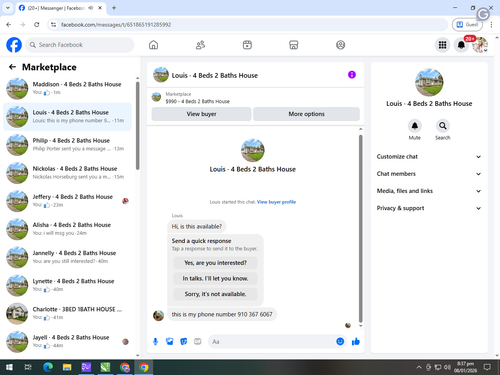This screenshot has width=500, height=375.
Task: Select the message 'Hi, is this available?'
Action: [x=197, y=227]
